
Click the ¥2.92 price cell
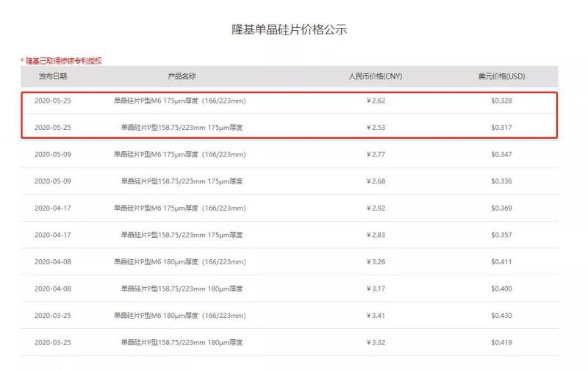coord(376,208)
